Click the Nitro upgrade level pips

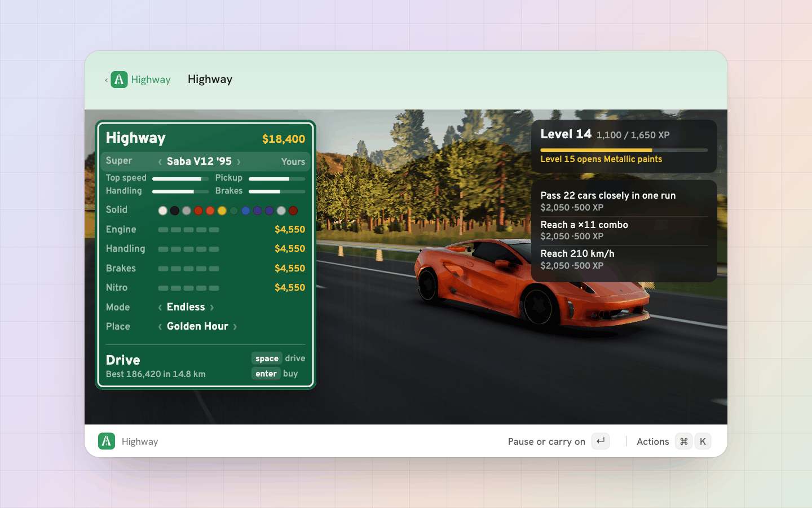(x=188, y=288)
